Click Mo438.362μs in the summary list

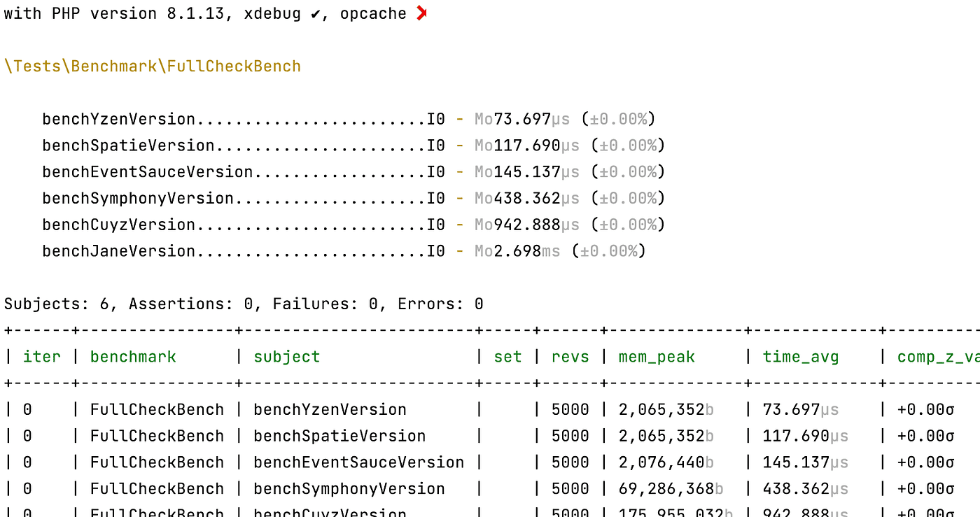tap(527, 199)
